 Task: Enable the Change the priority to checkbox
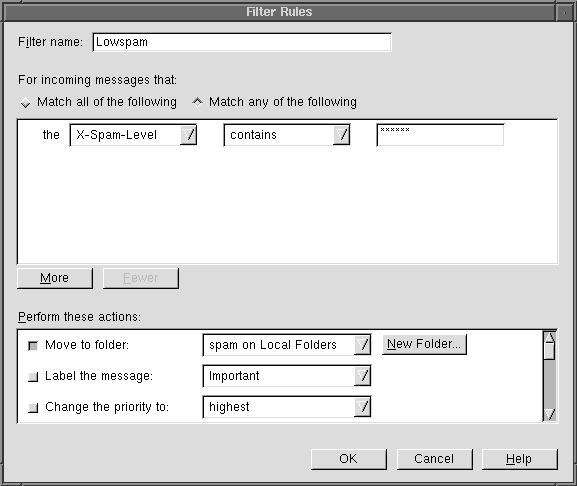click(x=33, y=408)
